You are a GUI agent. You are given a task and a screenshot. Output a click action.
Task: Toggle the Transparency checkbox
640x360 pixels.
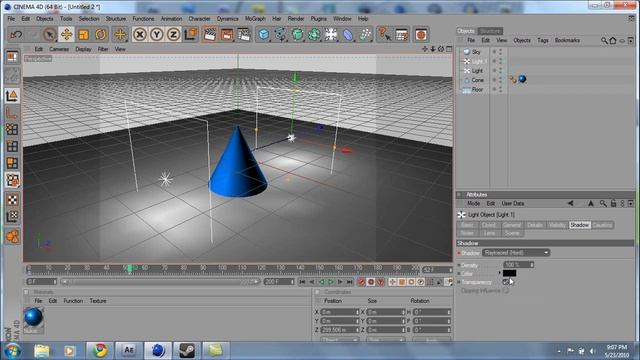pos(506,282)
